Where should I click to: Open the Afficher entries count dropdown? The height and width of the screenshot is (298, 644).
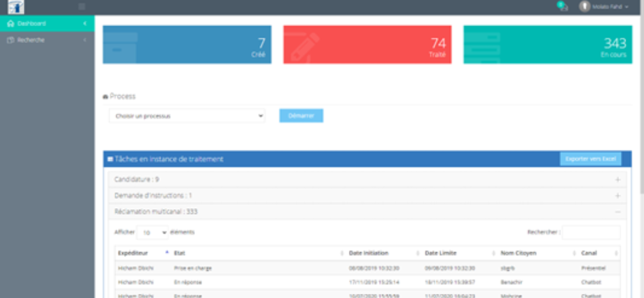point(152,232)
